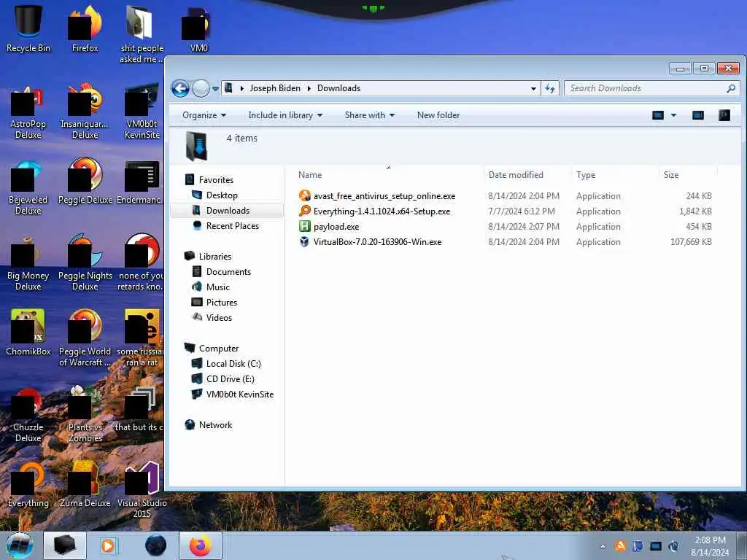
Task: Open Favorites in the navigation pane
Action: (x=216, y=179)
